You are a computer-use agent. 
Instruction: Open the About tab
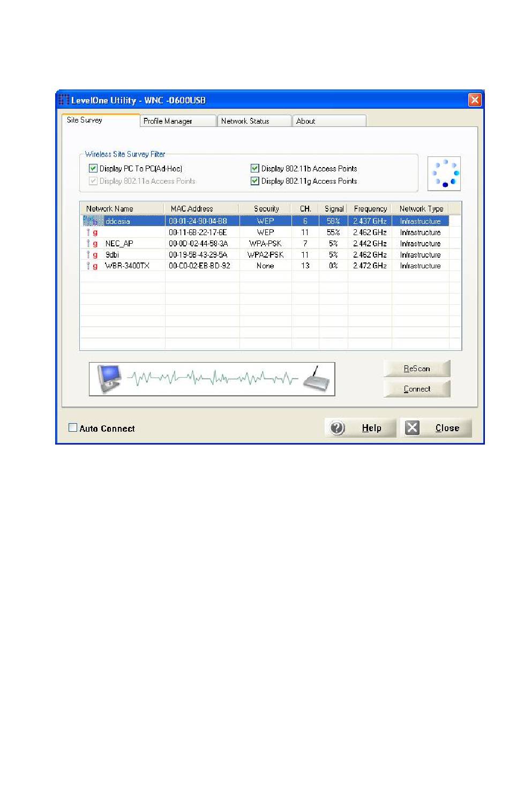coord(328,121)
